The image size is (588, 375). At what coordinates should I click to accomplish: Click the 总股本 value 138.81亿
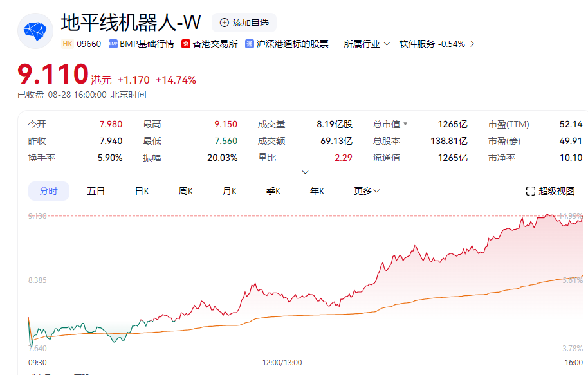coord(449,141)
